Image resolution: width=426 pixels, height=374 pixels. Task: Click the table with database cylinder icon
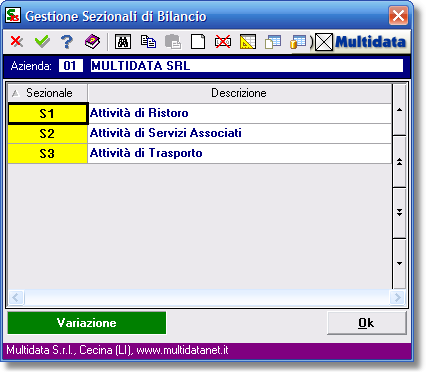tap(298, 42)
